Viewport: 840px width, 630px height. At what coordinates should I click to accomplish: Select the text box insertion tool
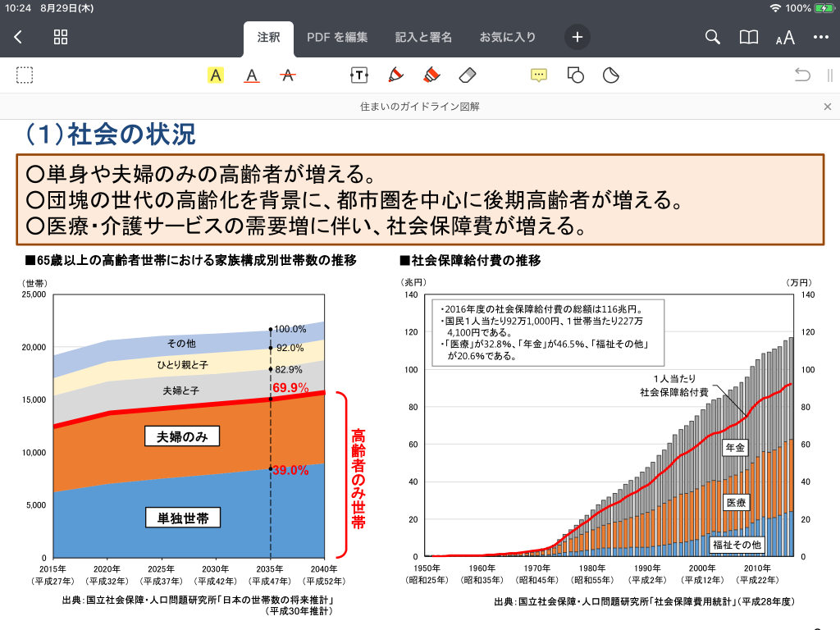358,75
